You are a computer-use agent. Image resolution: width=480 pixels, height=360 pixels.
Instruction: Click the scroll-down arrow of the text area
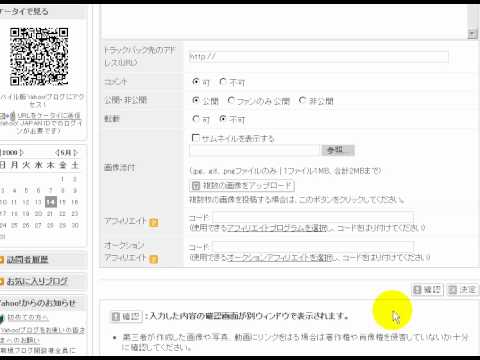point(472,34)
